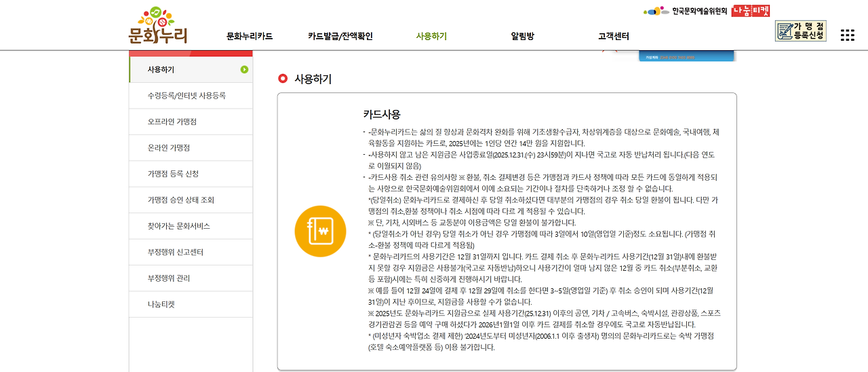Image resolution: width=868 pixels, height=372 pixels.
Task: Open 나눔티켓 in the sidebar
Action: (x=191, y=304)
